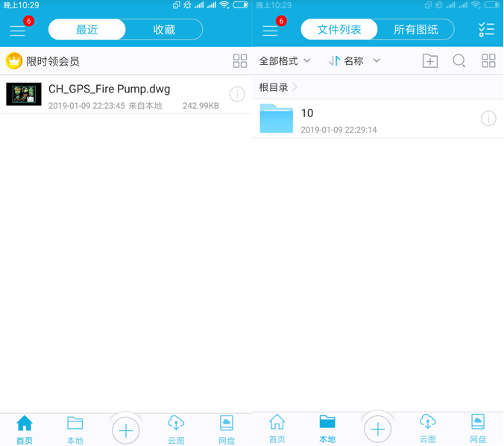Go to 首页 tab on left screen
The width and height of the screenshot is (504, 446).
click(x=25, y=430)
